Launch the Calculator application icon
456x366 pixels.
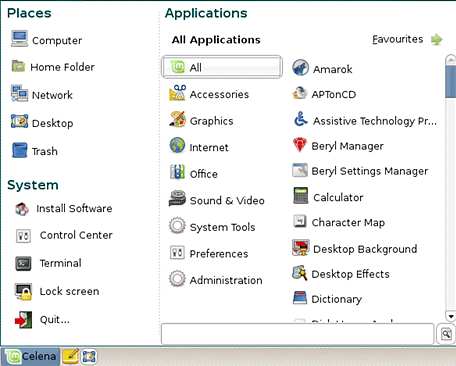point(301,195)
